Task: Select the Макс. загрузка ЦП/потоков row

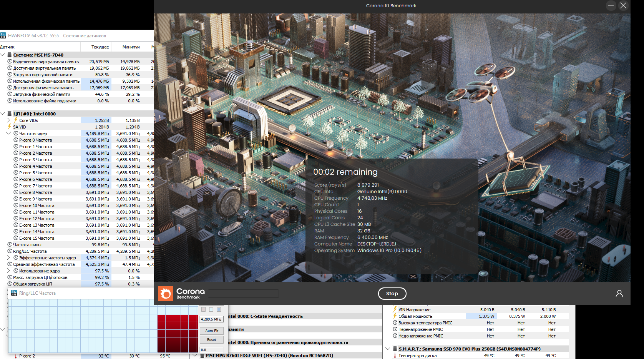Action: click(77, 277)
